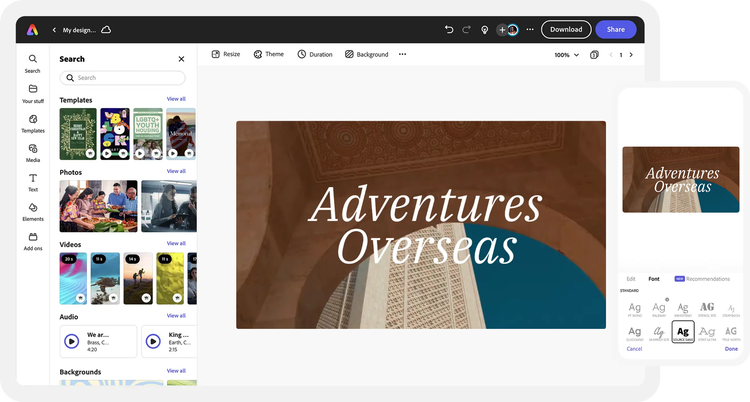Open the Adobe Express home logo
The height and width of the screenshot is (402, 750).
coord(33,30)
